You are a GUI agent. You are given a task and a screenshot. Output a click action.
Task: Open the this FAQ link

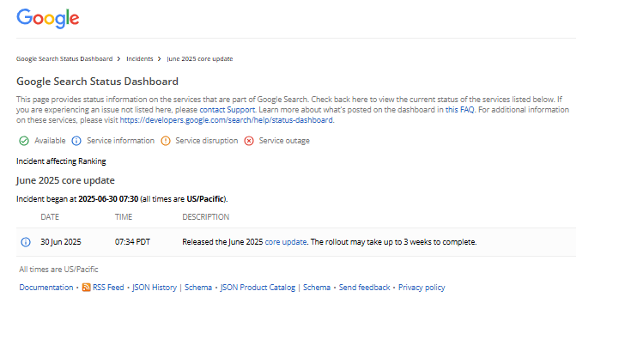460,110
